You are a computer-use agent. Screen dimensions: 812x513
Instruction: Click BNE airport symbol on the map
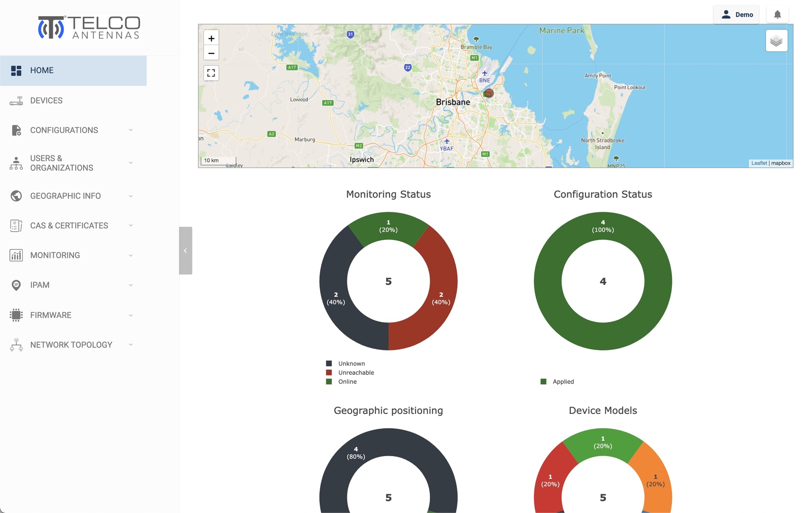click(485, 73)
